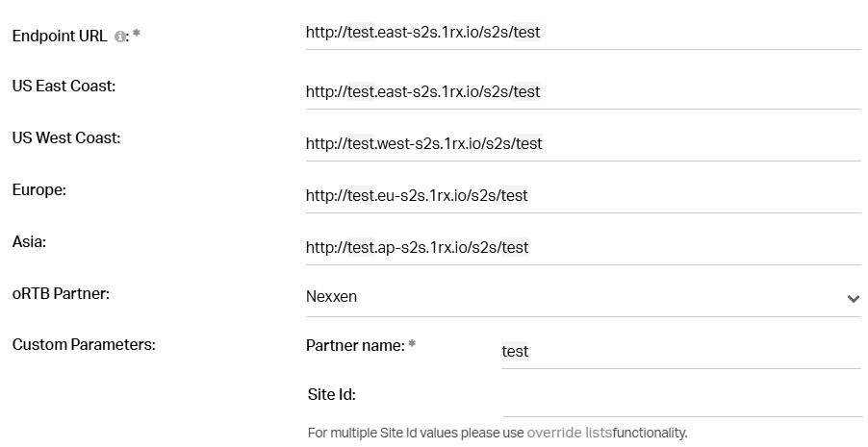Screen dimensions: 868x447
Task: Open the override lists link
Action: click(x=569, y=433)
